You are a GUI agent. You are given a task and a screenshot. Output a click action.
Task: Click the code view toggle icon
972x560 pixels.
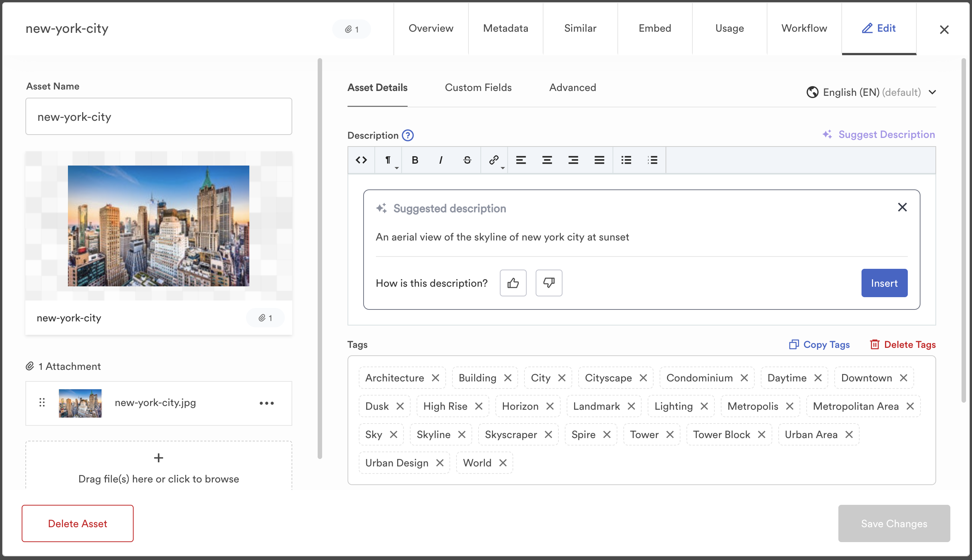pos(361,160)
